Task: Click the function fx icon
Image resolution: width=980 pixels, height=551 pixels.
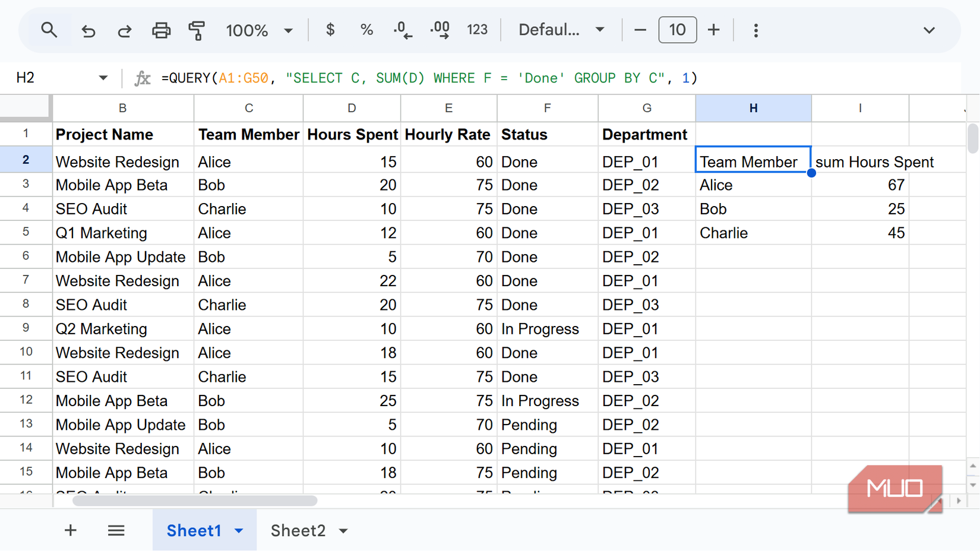Action: (x=143, y=78)
